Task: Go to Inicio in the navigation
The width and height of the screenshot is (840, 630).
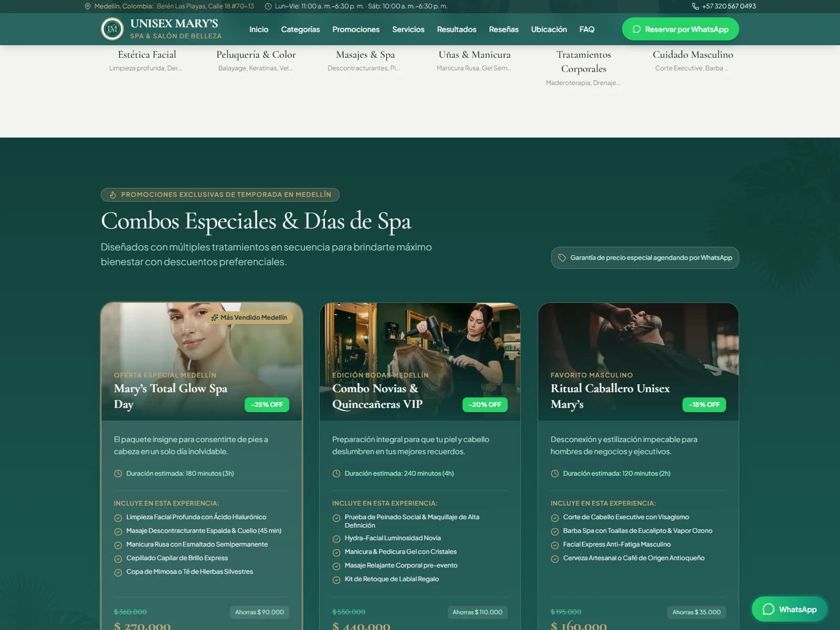Action: [x=259, y=29]
